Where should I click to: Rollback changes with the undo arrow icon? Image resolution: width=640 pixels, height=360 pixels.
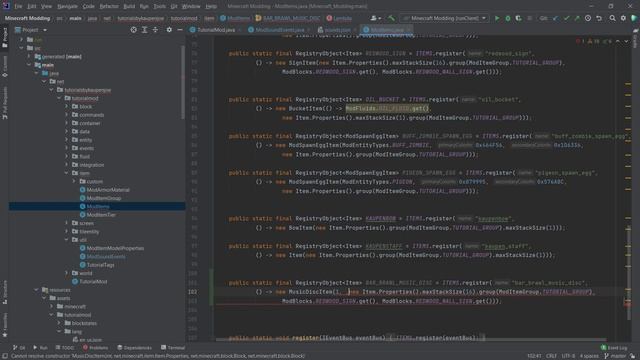tap(599, 18)
